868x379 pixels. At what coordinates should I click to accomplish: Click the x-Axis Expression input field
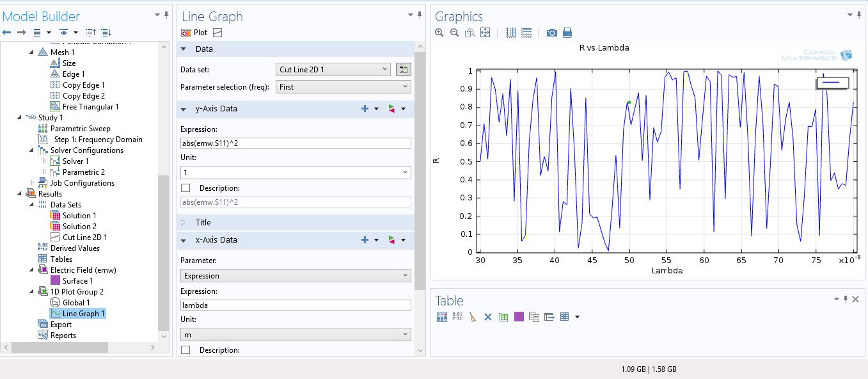point(296,305)
